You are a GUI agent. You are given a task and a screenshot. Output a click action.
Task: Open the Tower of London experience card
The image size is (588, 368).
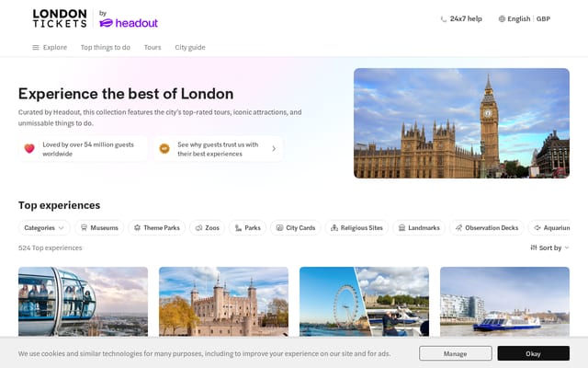[x=223, y=301]
